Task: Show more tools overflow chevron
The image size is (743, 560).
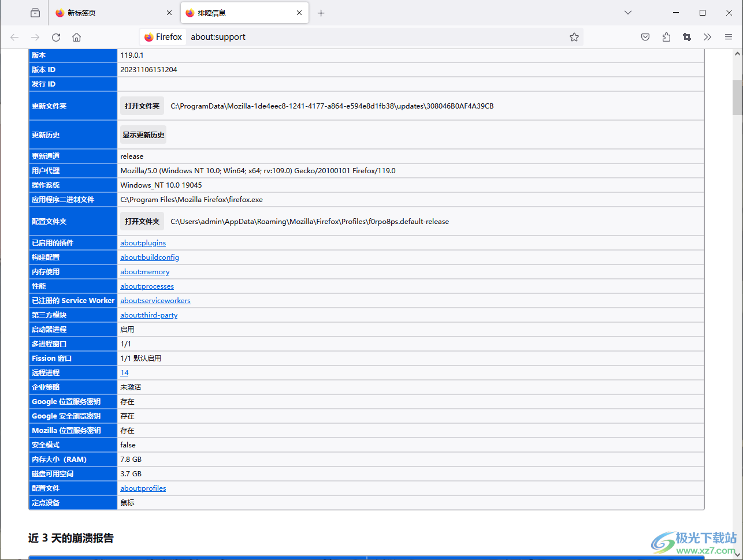Action: tap(708, 37)
